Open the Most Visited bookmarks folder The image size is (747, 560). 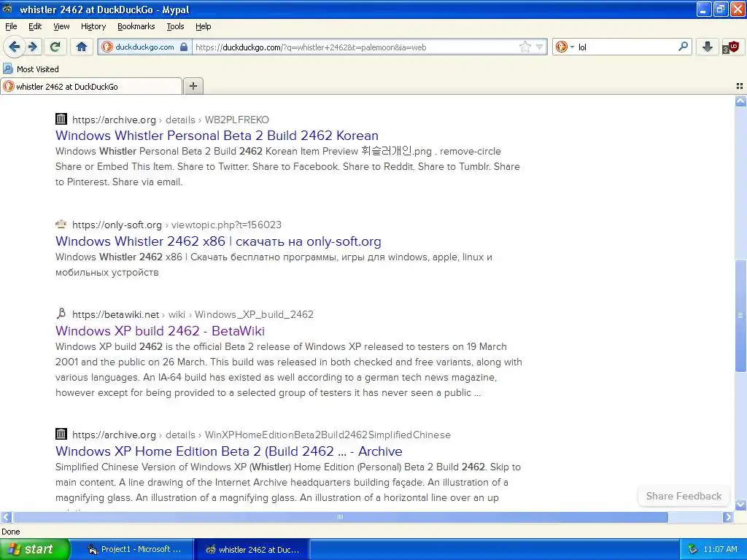[x=31, y=69]
